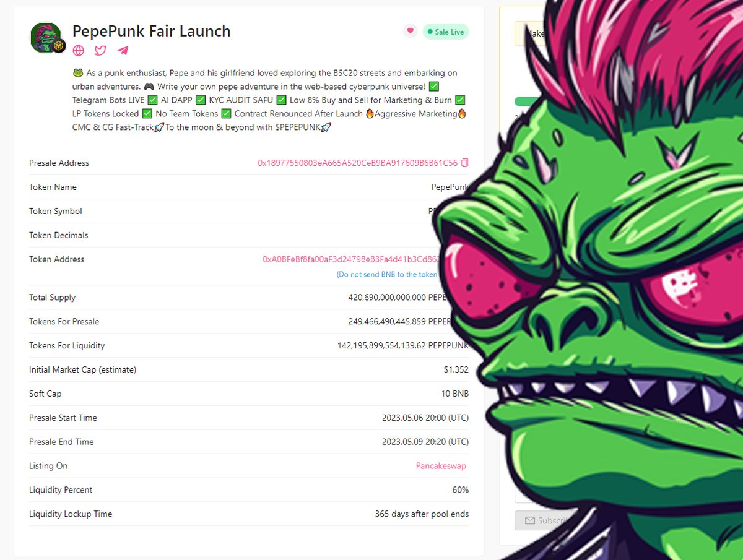The image size is (743, 560).
Task: Open the Pancakeswap listing link
Action: click(441, 466)
